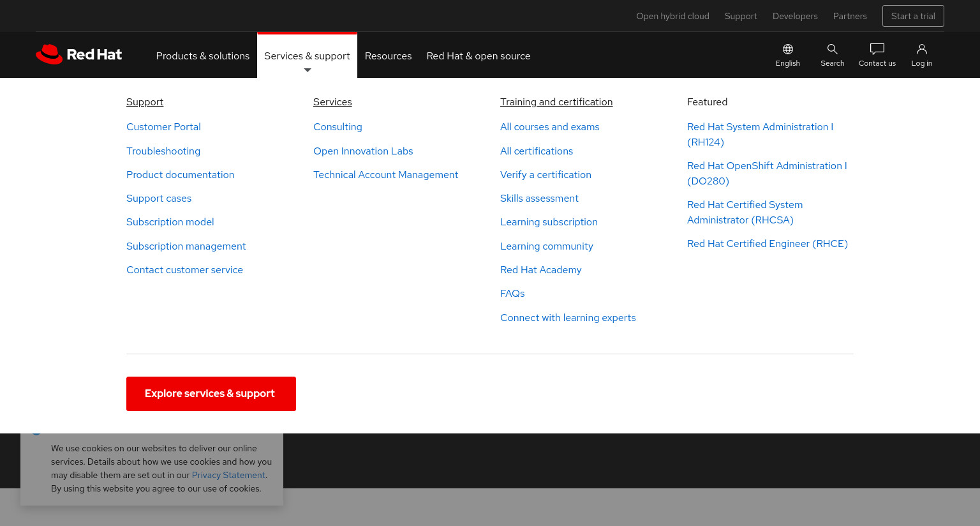The width and height of the screenshot is (980, 526).
Task: Open the Red Hat & open source menu
Action: coord(479,56)
